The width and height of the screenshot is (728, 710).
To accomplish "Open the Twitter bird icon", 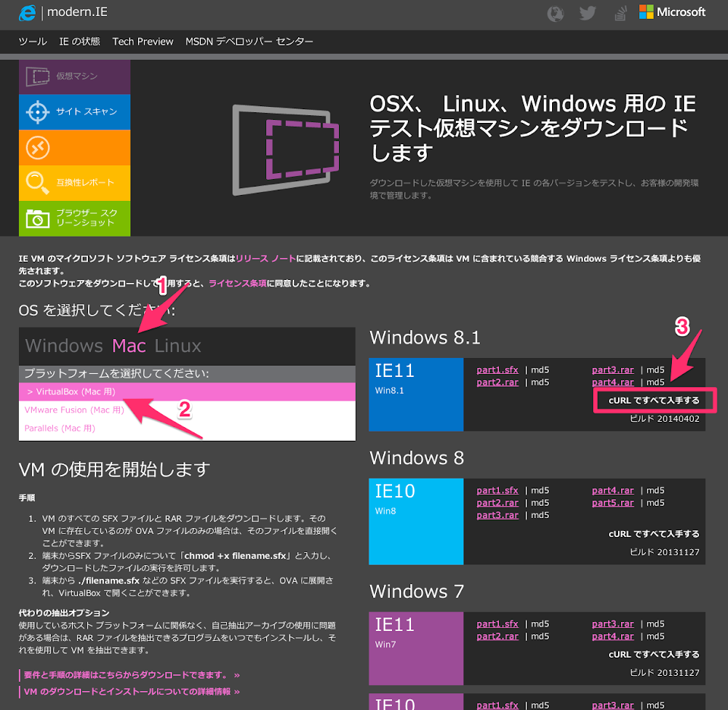I will pos(587,13).
